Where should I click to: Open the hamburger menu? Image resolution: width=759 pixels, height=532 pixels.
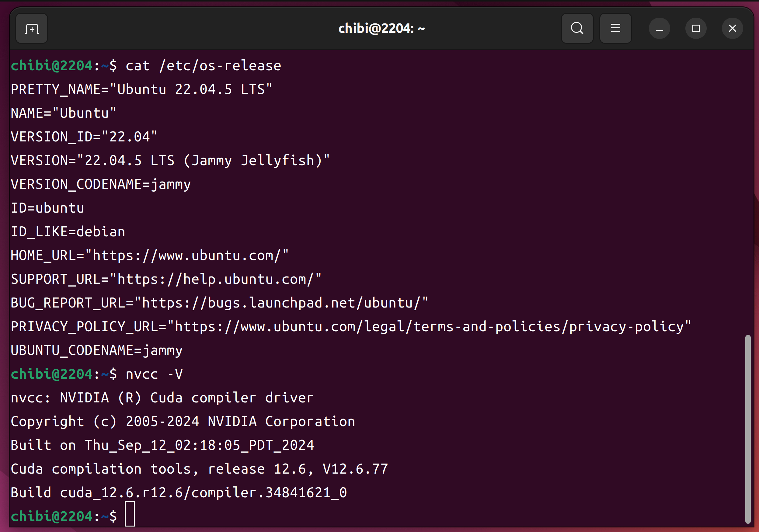tap(615, 29)
